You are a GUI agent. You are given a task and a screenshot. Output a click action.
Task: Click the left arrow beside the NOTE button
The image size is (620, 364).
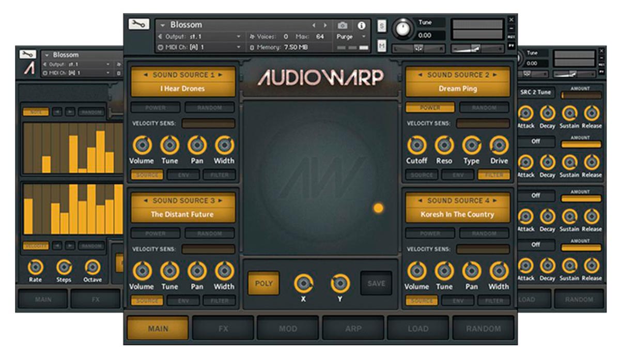point(57,112)
